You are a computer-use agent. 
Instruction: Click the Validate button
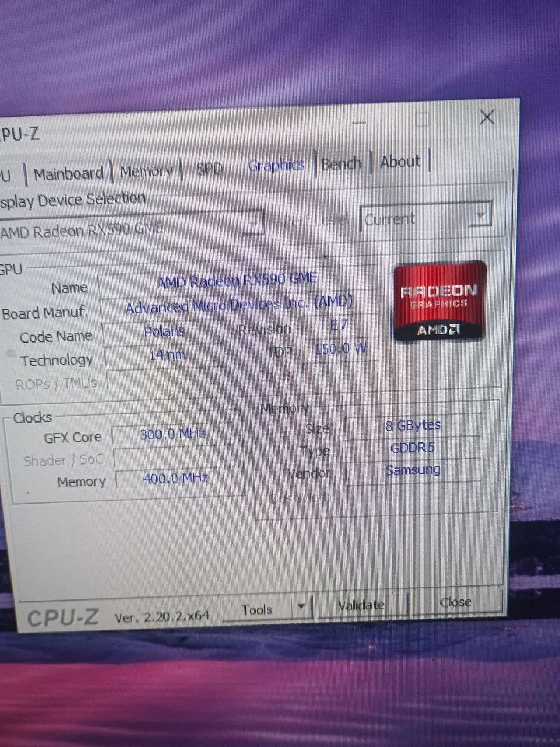[362, 605]
